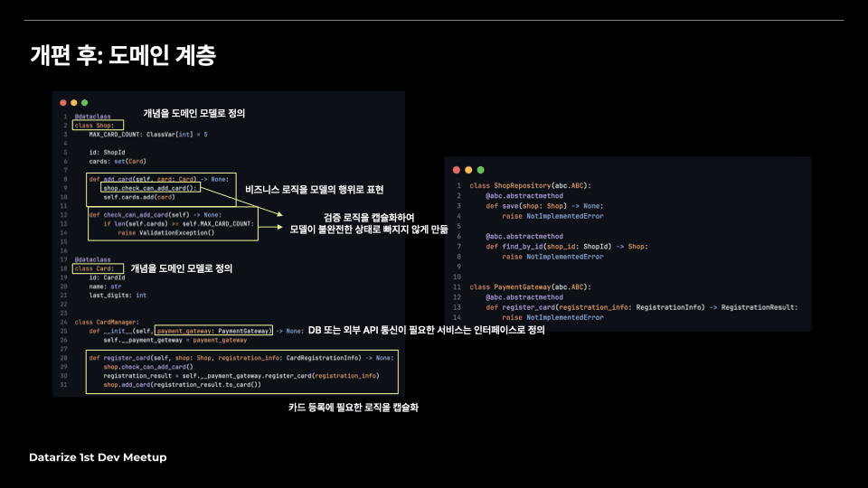Screen dimensions: 868x488
Task: Select 'self.__payment_gateway = payment_gateway' line
Action: 175,341
